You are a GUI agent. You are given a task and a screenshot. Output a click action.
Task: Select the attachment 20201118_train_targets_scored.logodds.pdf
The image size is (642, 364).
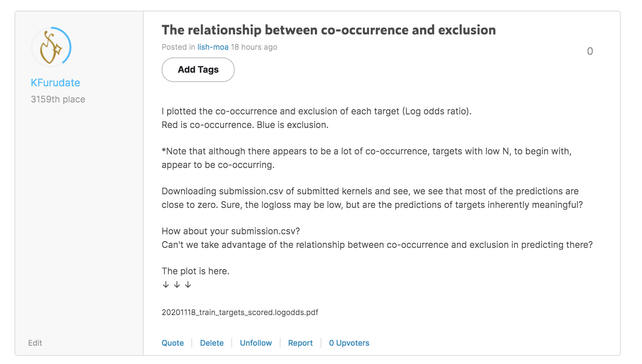coord(240,312)
